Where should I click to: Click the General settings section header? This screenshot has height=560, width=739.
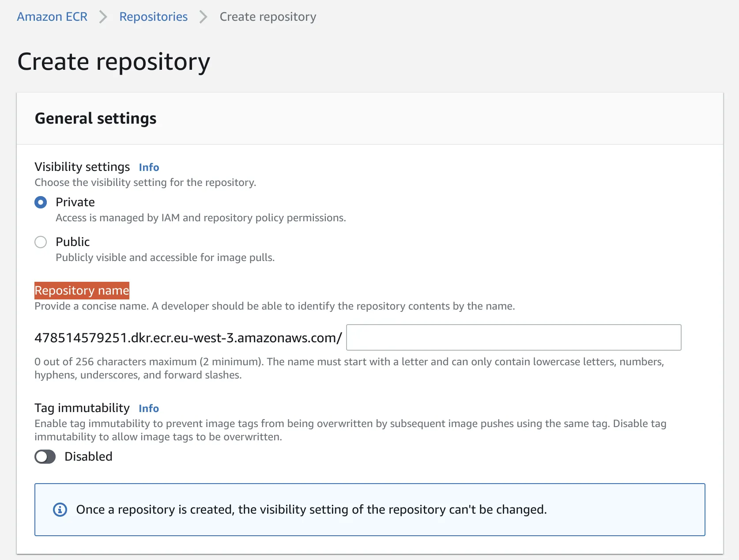[x=95, y=118]
